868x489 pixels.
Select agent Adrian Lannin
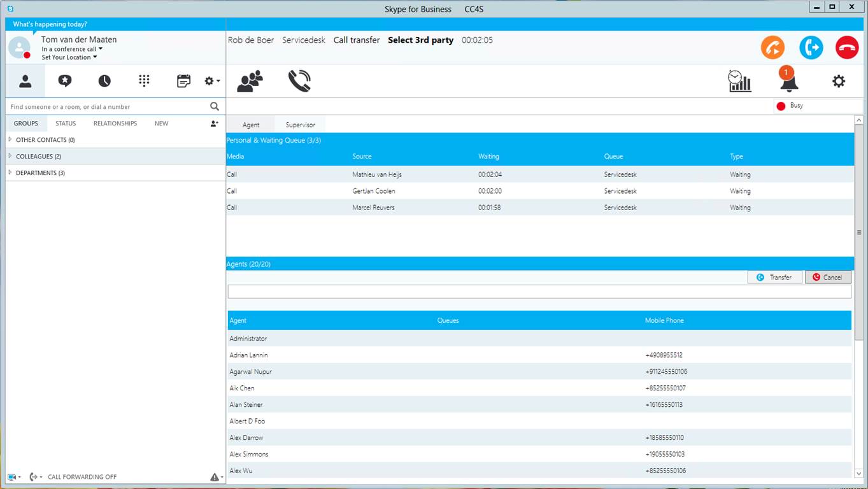[x=539, y=355]
